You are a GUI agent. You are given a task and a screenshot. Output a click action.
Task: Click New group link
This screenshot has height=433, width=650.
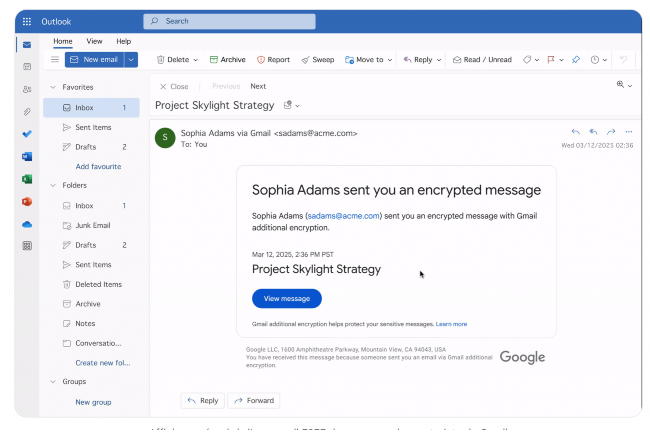pos(93,402)
